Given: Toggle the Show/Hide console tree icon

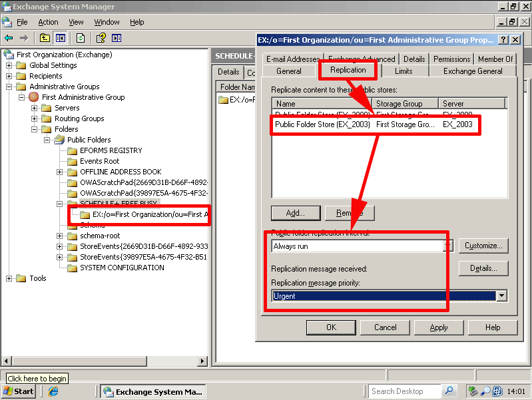Looking at the screenshot, I should click(61, 38).
